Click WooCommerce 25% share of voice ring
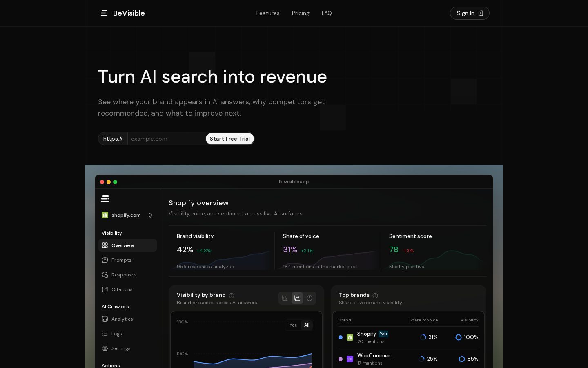The height and width of the screenshot is (368, 588). click(421, 359)
